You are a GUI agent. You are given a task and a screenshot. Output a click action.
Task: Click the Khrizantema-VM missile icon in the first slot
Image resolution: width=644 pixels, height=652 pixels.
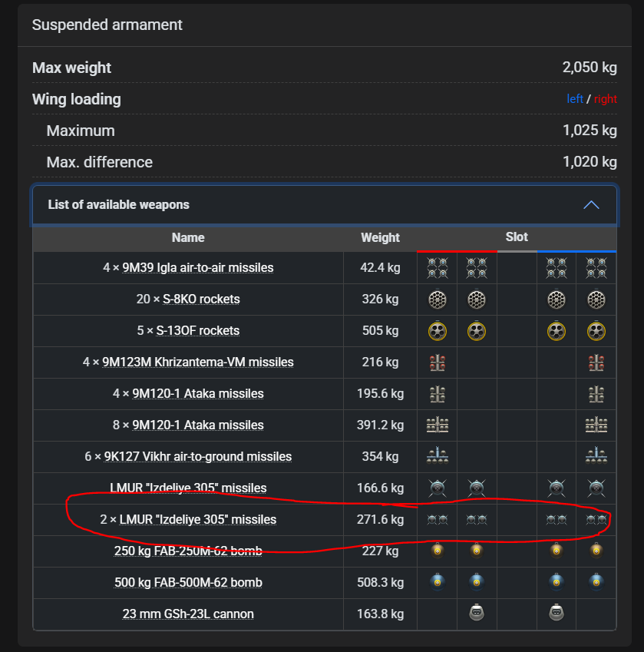438,362
